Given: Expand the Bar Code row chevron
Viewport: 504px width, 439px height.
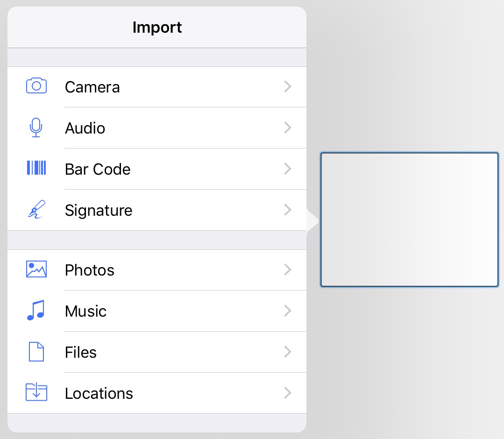Looking at the screenshot, I should [x=288, y=169].
